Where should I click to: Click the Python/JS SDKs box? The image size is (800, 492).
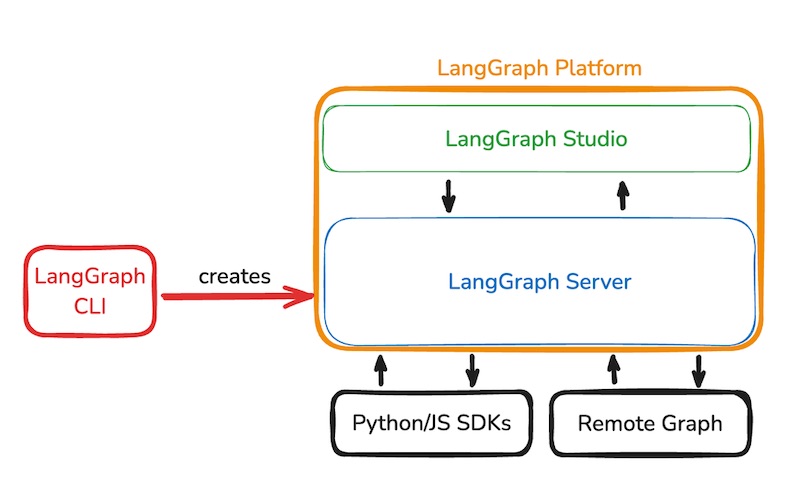431,422
